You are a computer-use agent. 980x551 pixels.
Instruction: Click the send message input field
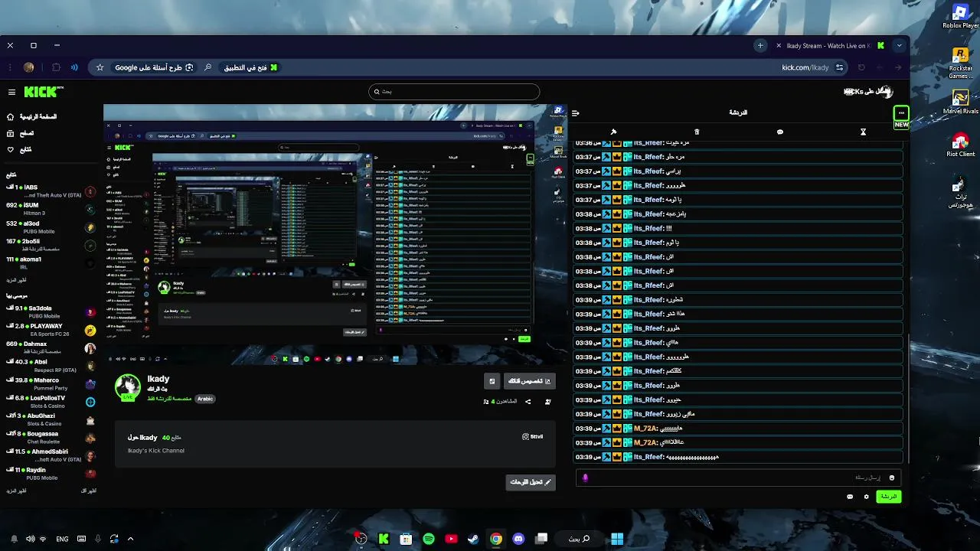click(739, 478)
